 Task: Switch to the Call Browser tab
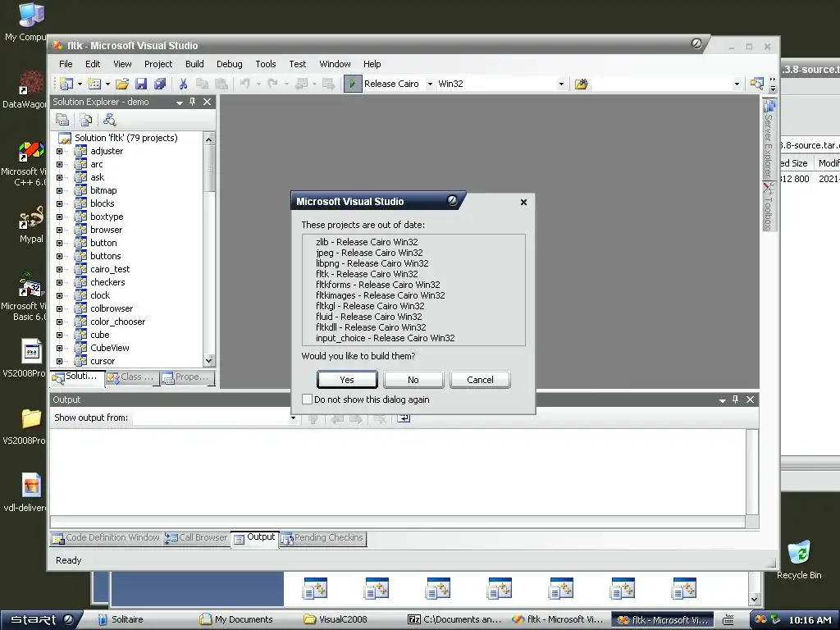pyautogui.click(x=197, y=538)
